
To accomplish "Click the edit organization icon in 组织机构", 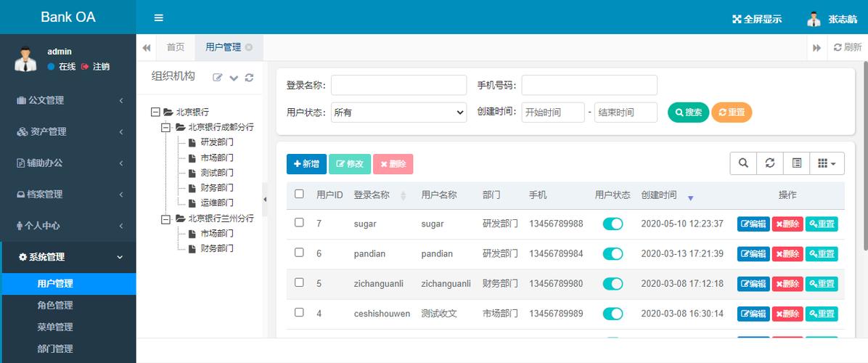I will (218, 78).
